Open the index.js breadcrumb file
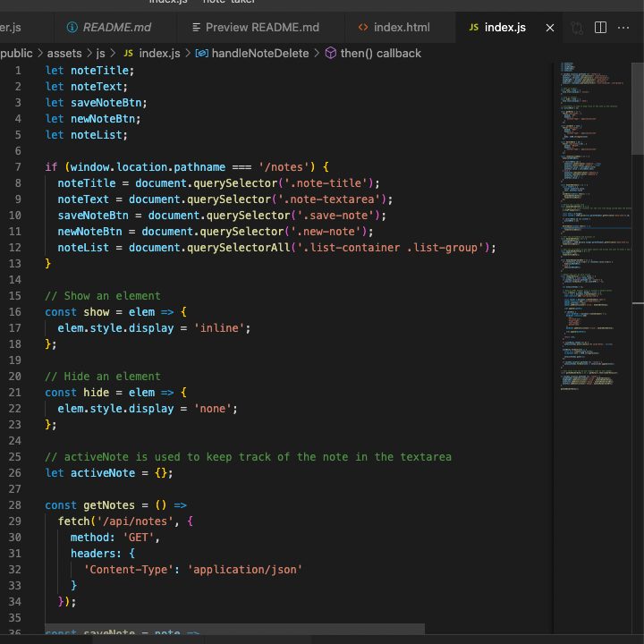The height and width of the screenshot is (644, 644). [x=159, y=54]
